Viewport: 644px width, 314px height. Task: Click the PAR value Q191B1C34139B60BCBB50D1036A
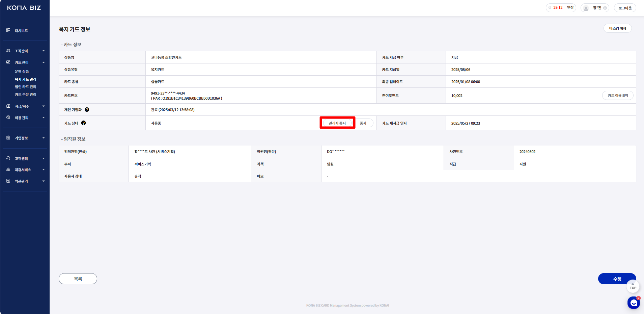click(191, 99)
